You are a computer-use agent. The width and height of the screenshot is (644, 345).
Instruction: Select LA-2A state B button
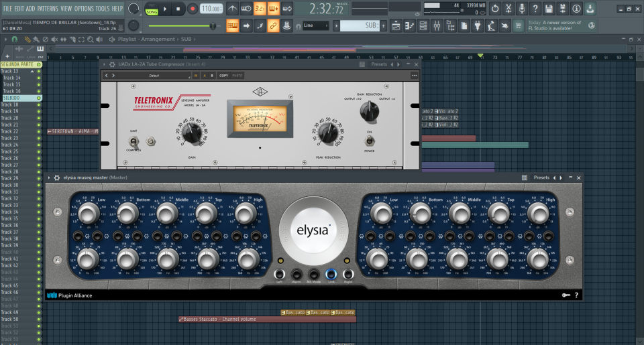[212, 76]
